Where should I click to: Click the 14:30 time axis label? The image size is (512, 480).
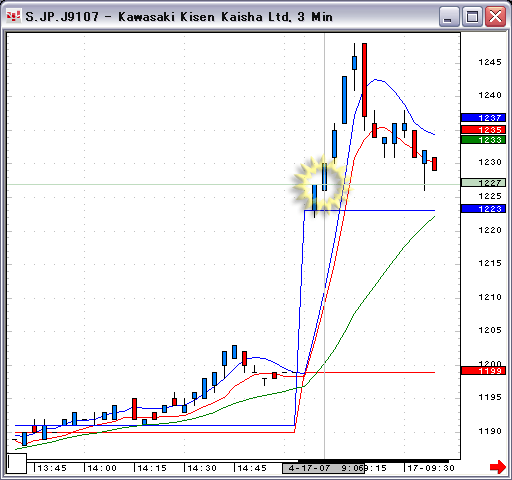pyautogui.click(x=202, y=468)
